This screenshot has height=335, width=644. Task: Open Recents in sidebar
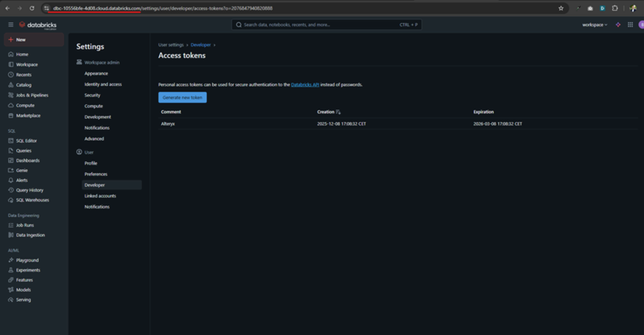coord(23,75)
